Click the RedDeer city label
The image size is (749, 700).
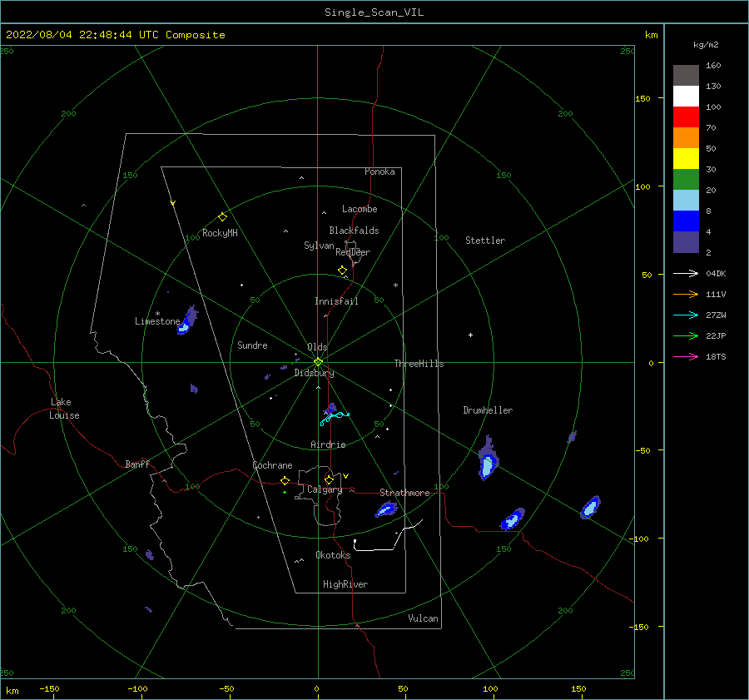click(x=353, y=252)
